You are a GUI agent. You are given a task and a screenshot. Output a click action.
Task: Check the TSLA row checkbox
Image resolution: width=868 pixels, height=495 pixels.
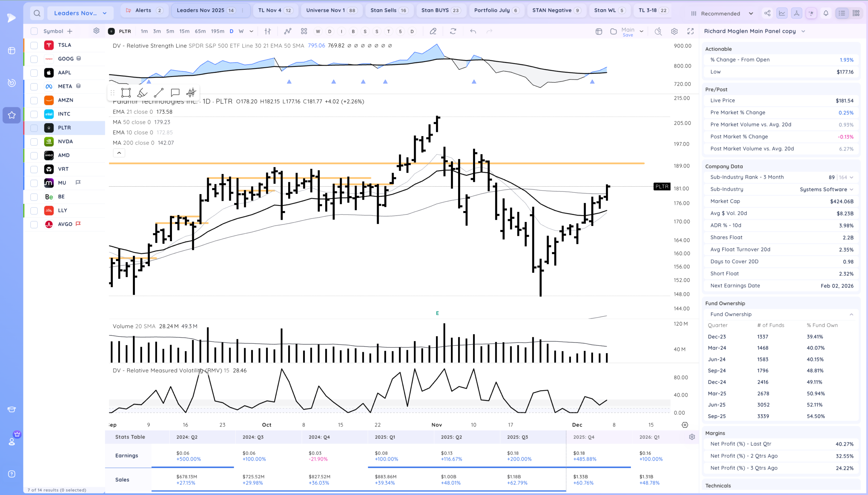coord(34,45)
